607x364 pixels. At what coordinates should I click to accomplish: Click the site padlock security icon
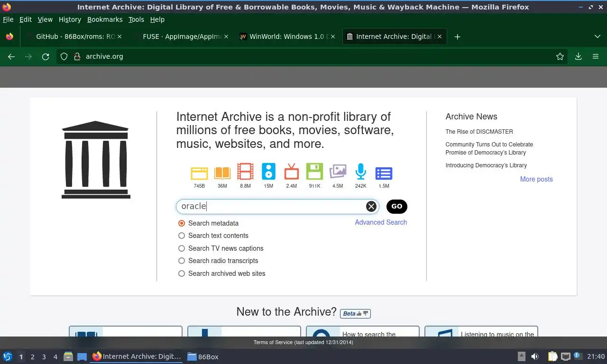[77, 56]
